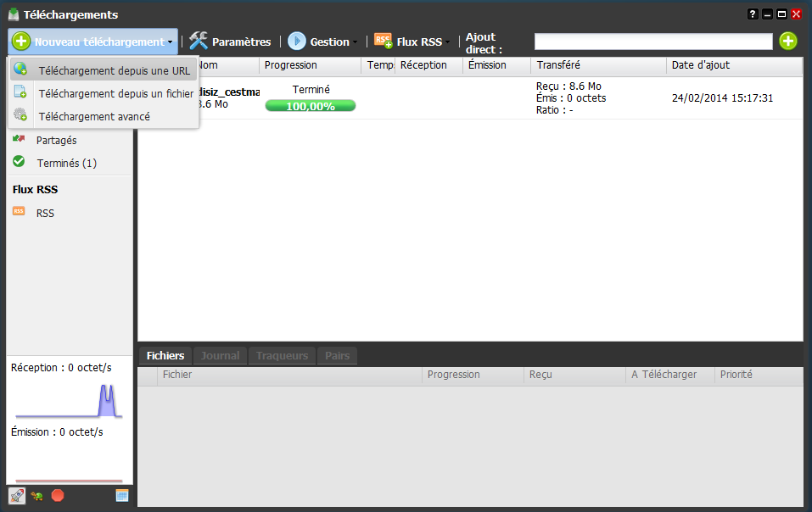Sort by Réception column header
Viewport: 812px width, 512px height.
click(428, 65)
